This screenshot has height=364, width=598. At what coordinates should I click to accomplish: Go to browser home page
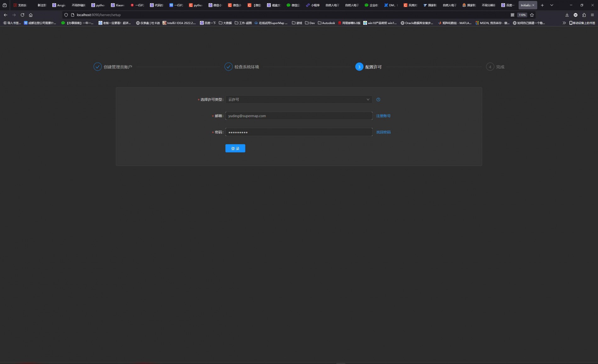pyautogui.click(x=31, y=15)
